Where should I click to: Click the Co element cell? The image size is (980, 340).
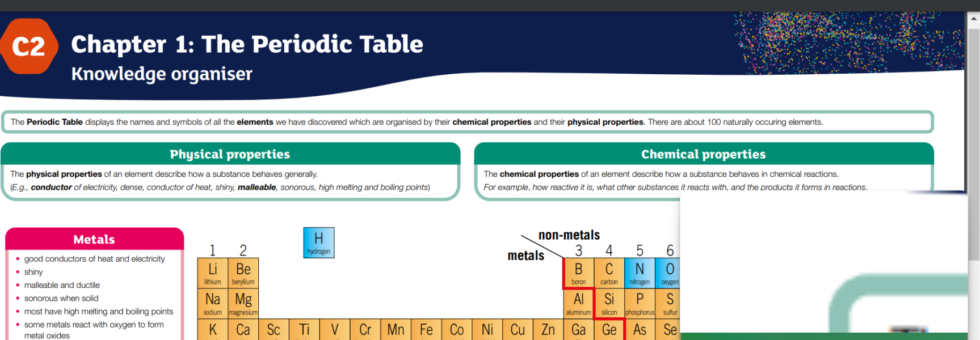457,329
